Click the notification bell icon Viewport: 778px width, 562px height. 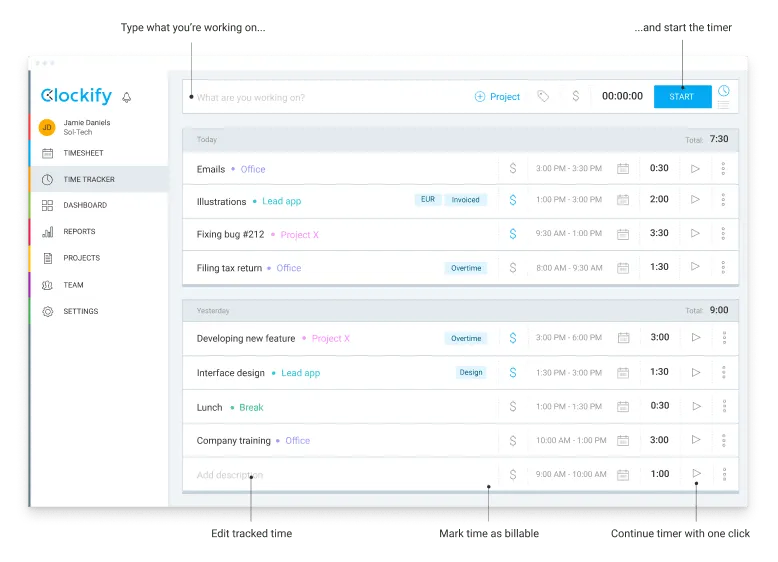(x=127, y=97)
